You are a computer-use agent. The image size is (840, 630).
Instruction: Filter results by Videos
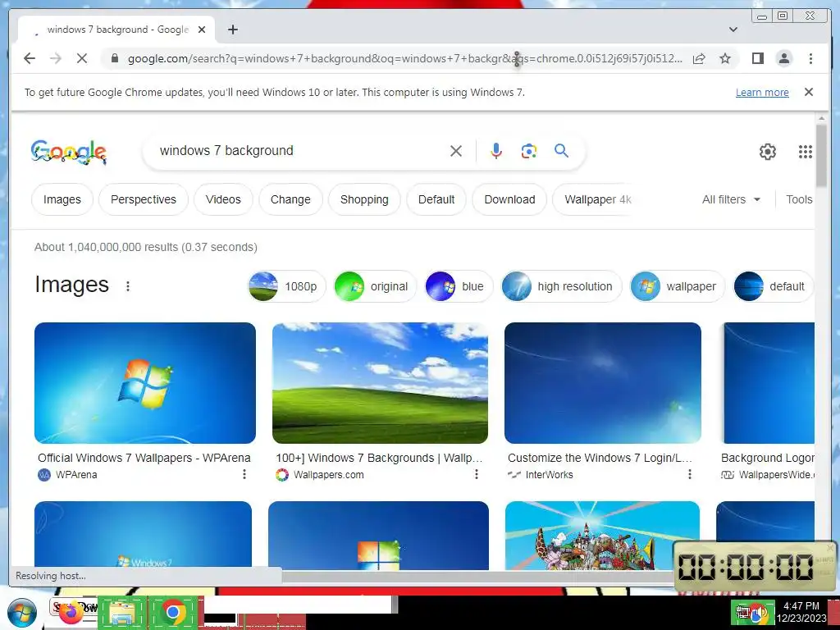pyautogui.click(x=223, y=199)
